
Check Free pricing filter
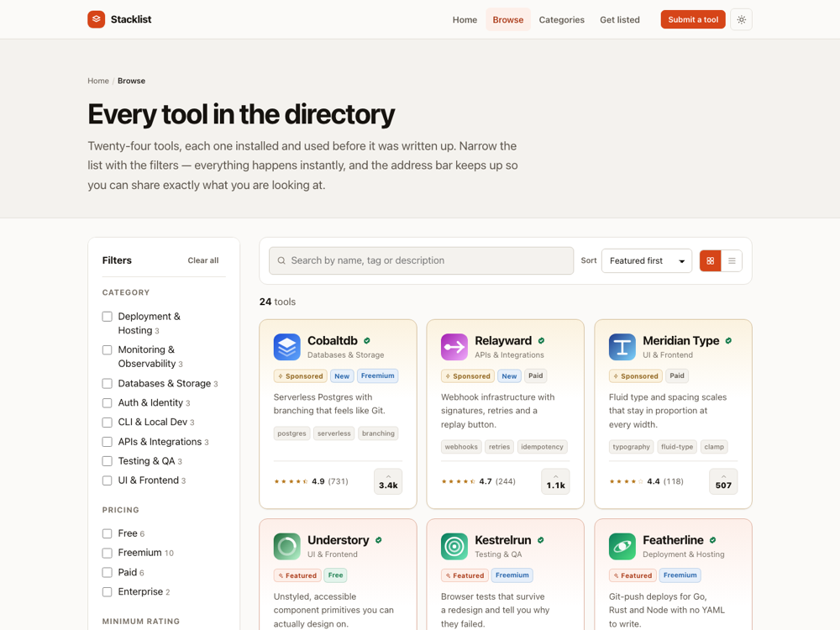[x=108, y=533]
